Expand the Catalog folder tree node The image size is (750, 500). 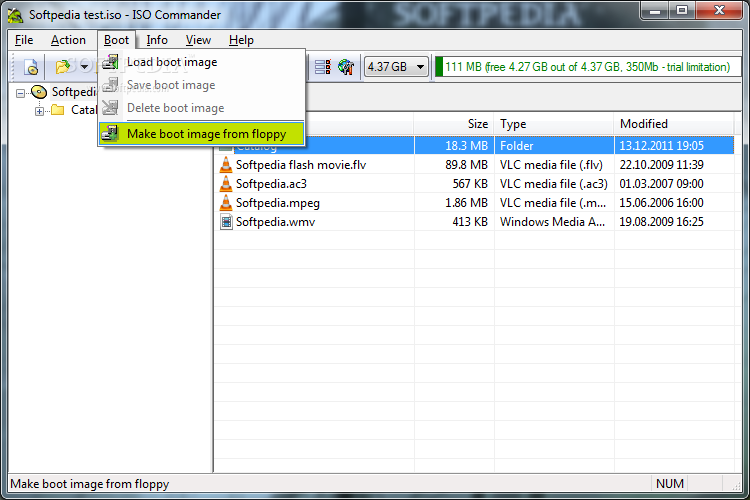click(x=39, y=111)
